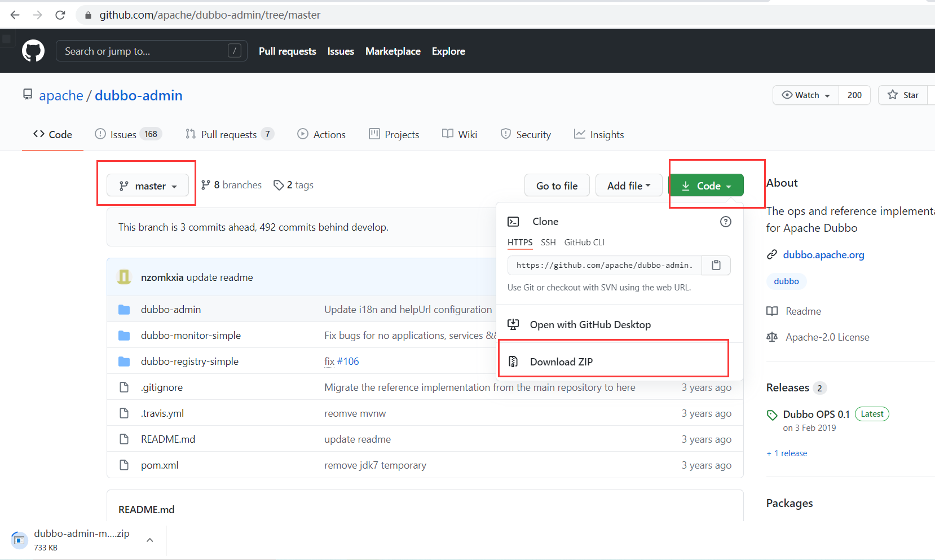
Task: Open the master branch dropdown
Action: click(148, 186)
